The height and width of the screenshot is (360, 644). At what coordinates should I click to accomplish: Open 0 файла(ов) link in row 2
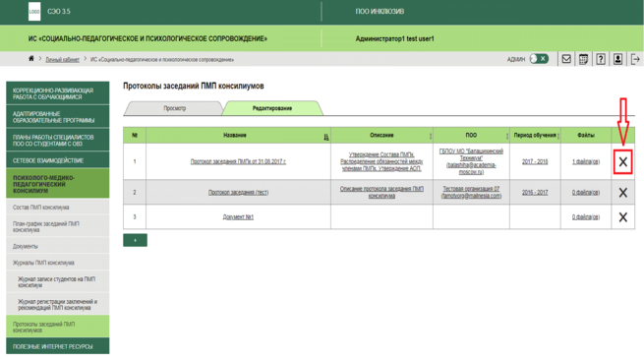point(586,193)
